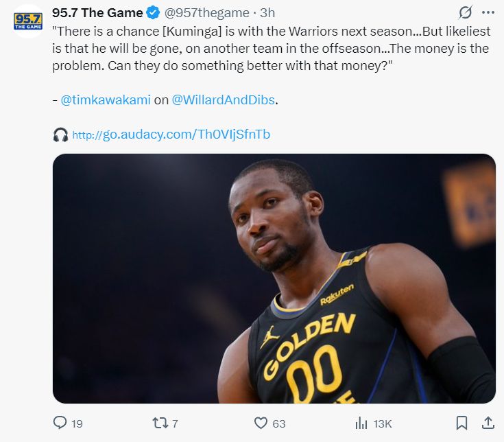
Task: Click the blue verified badge
Action: coord(153,13)
